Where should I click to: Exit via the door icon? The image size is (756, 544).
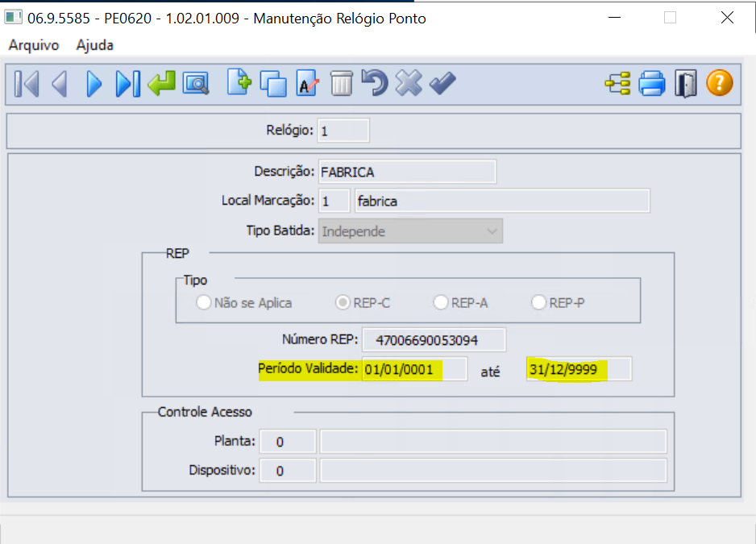(x=686, y=84)
